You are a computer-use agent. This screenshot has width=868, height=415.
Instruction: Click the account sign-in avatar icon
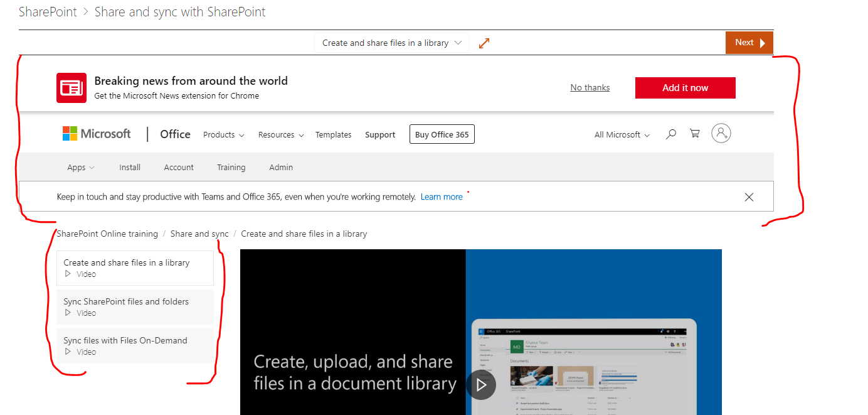[x=721, y=133]
